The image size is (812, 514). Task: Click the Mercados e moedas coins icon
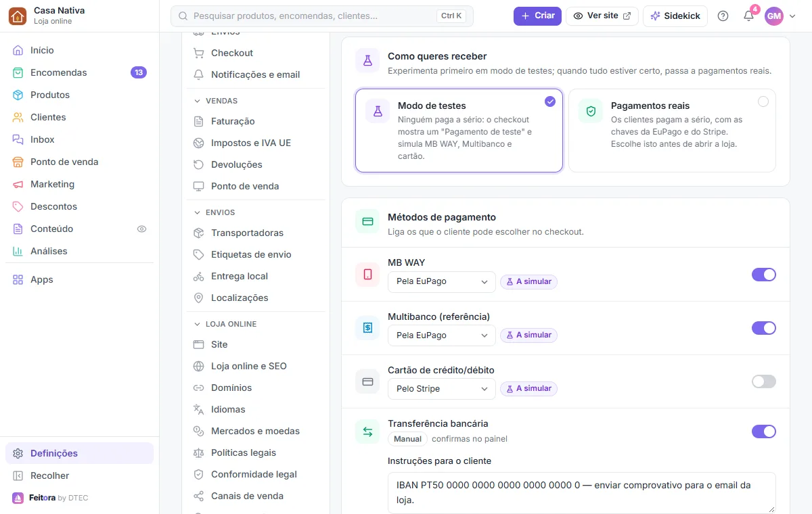click(x=198, y=431)
